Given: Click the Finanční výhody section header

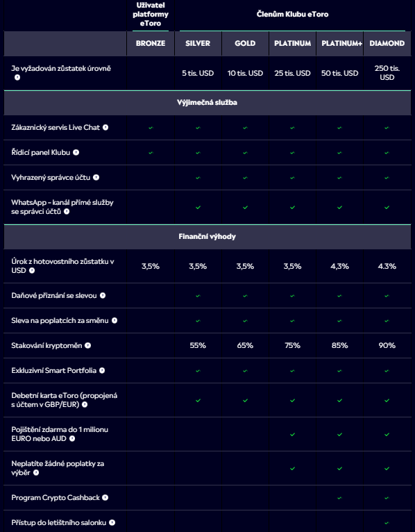Looking at the screenshot, I should 207,236.
